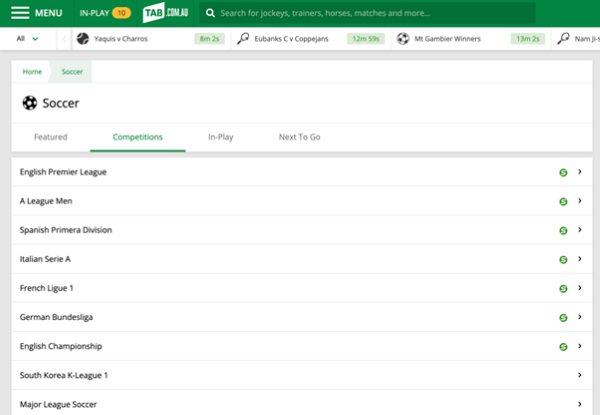This screenshot has height=415, width=600.
Task: Click green S icon on English Championship
Action: (563, 347)
